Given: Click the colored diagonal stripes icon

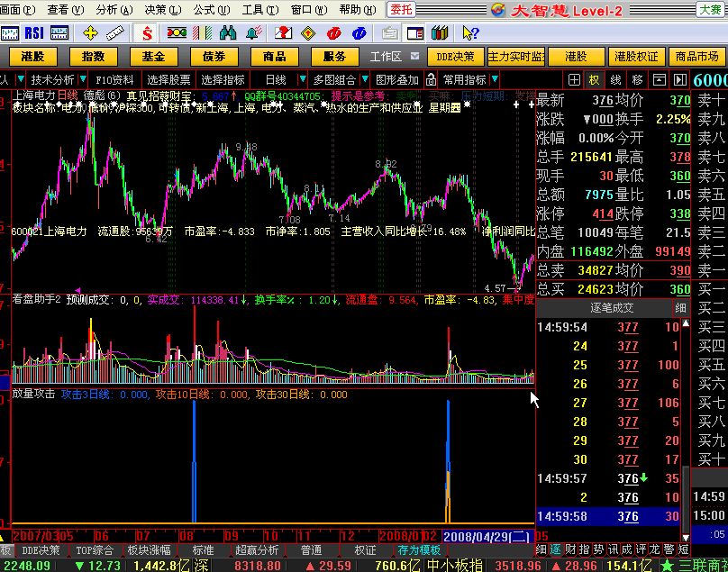Looking at the screenshot, I should (x=202, y=33).
